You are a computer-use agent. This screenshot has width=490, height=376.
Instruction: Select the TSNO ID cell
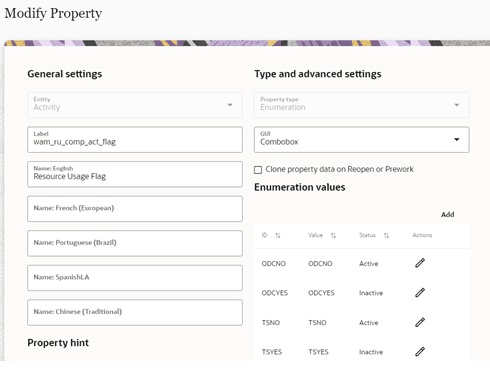(271, 322)
